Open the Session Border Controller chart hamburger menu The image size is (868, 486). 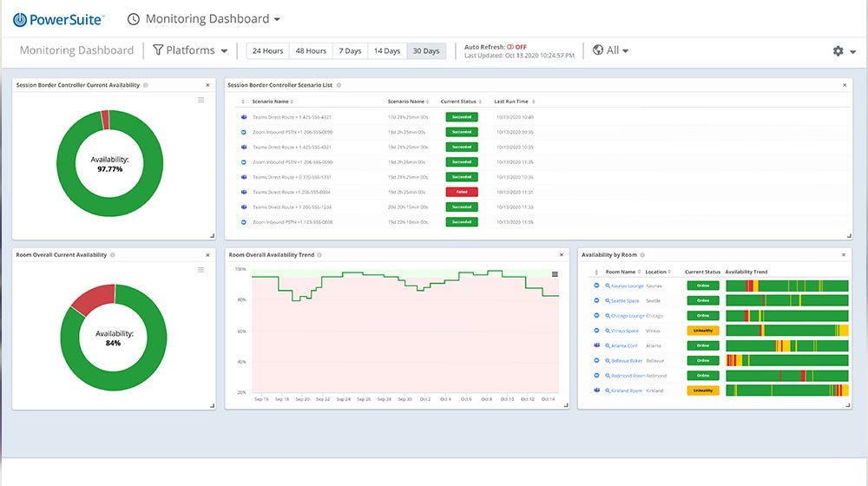[201, 100]
